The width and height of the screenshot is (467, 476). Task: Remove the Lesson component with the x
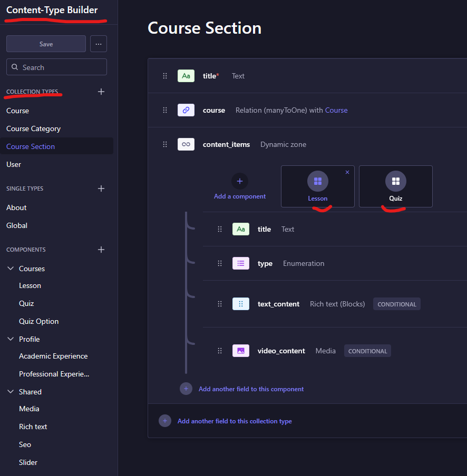pyautogui.click(x=347, y=172)
